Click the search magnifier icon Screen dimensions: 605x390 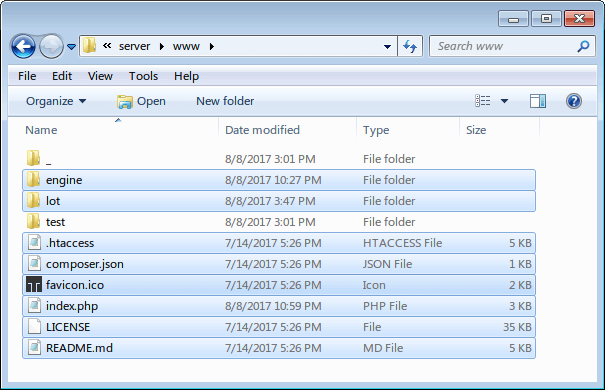pos(583,46)
